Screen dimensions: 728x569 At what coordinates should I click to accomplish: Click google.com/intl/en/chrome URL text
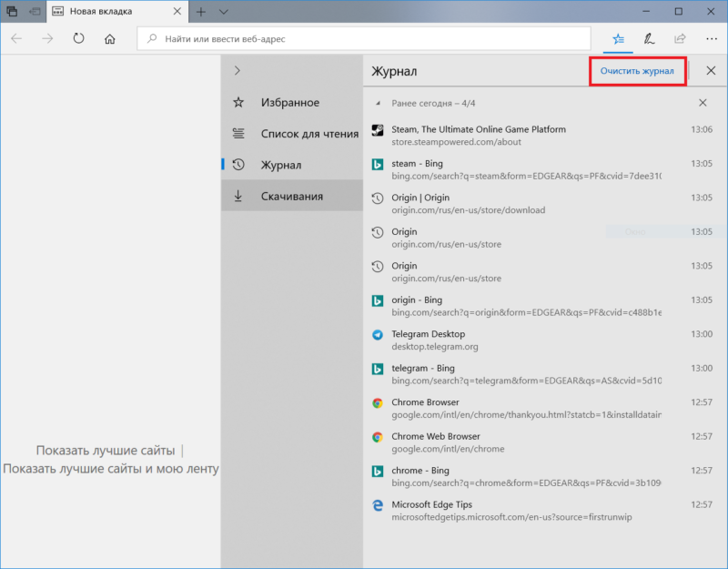[448, 449]
